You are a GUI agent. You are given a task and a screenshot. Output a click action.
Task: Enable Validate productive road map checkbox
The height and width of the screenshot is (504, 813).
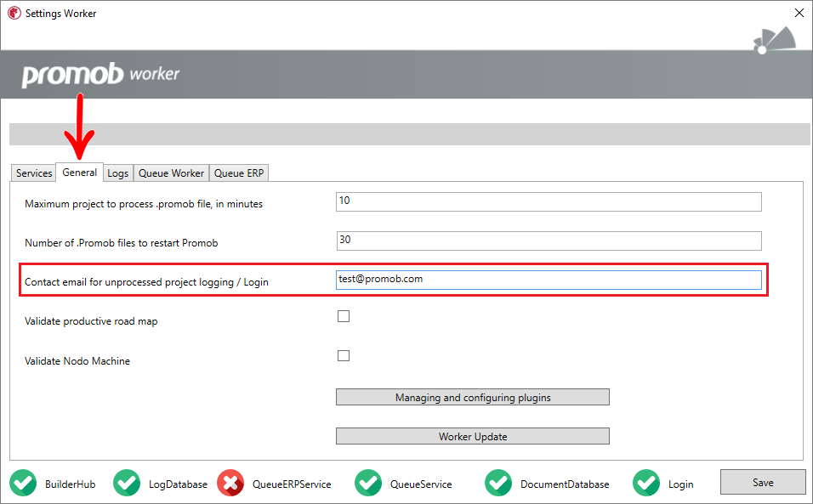point(344,316)
